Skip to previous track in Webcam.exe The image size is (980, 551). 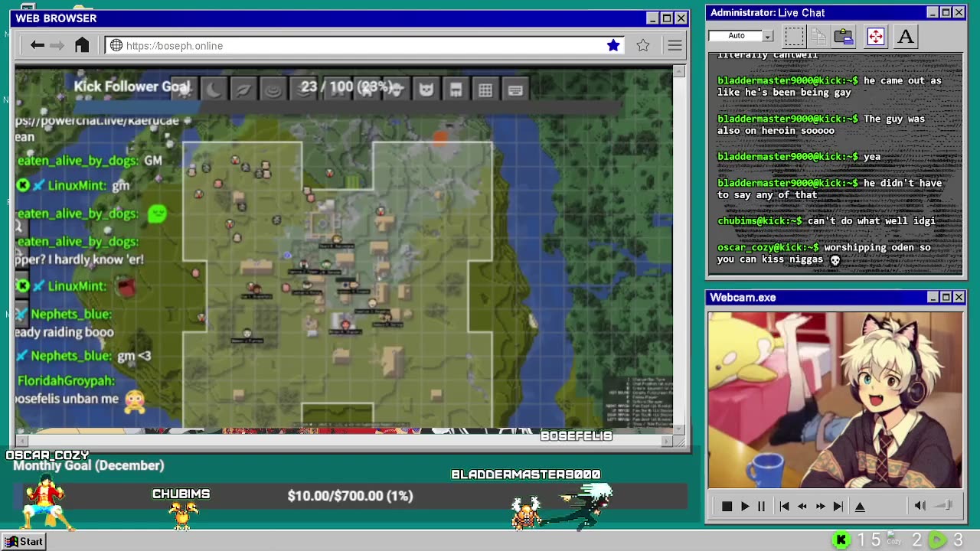pos(784,506)
